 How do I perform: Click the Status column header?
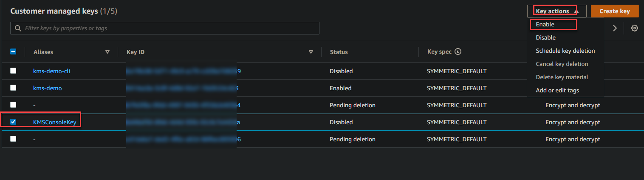(x=339, y=52)
